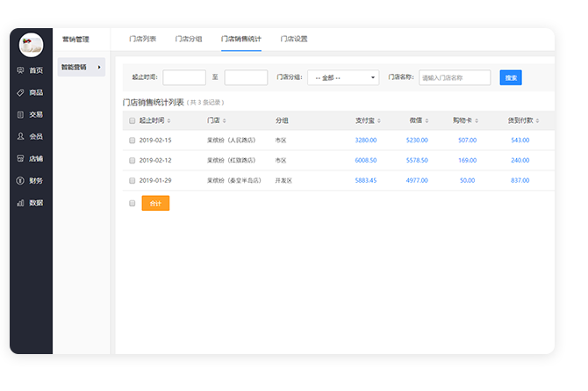Screen dimensions: 588x391
Task: Switch to 门店销售统计 tab
Action: [241, 39]
